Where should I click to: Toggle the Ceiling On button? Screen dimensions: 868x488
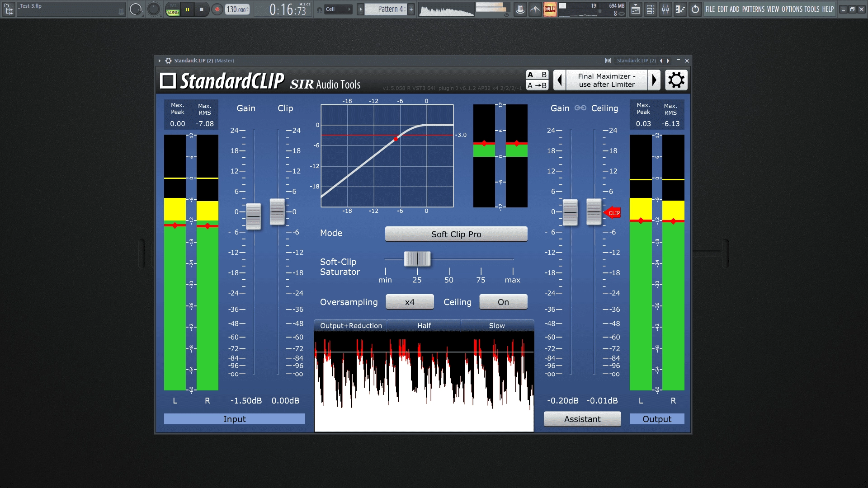point(503,302)
